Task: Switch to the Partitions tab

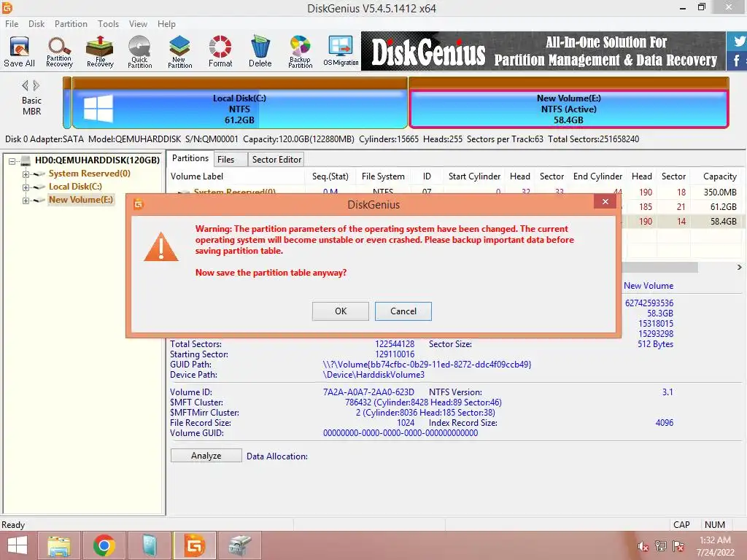Action: (x=190, y=158)
